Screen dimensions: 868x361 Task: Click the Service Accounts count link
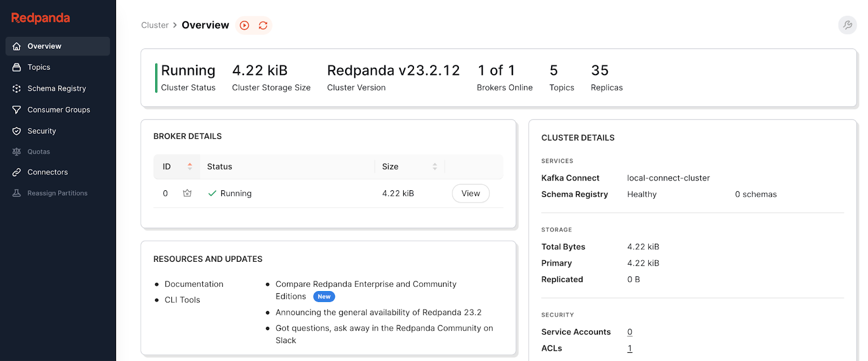tap(629, 332)
